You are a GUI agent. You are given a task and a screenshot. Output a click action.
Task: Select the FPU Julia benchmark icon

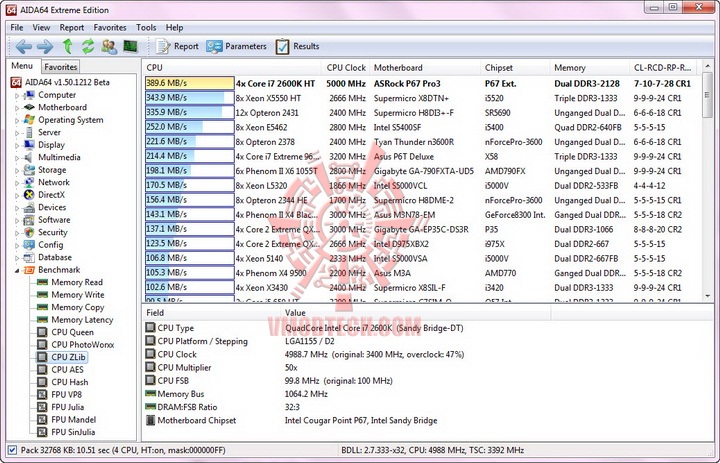point(42,407)
